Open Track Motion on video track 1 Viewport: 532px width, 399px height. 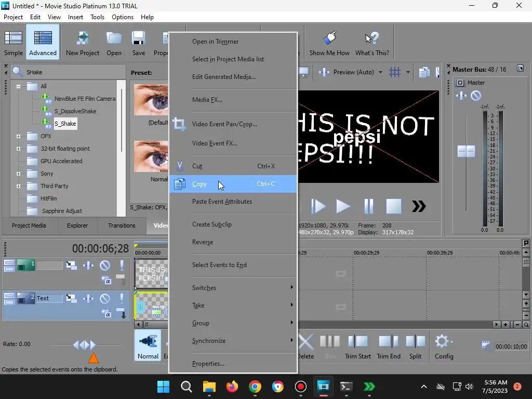(x=71, y=265)
